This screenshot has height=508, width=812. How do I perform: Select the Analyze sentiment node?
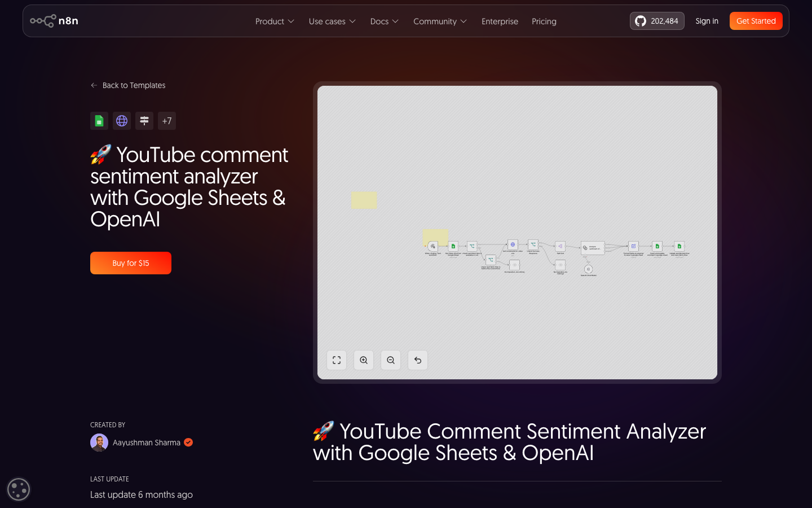coord(593,248)
